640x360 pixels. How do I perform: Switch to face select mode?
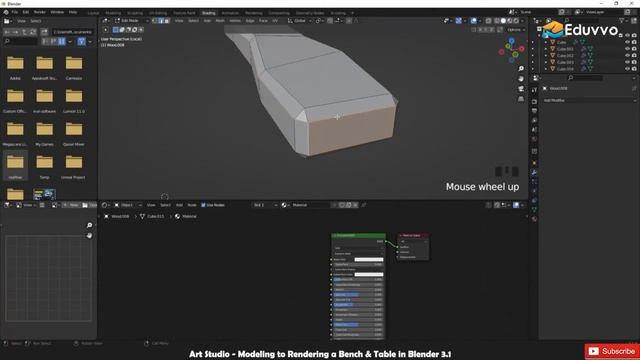(x=167, y=21)
